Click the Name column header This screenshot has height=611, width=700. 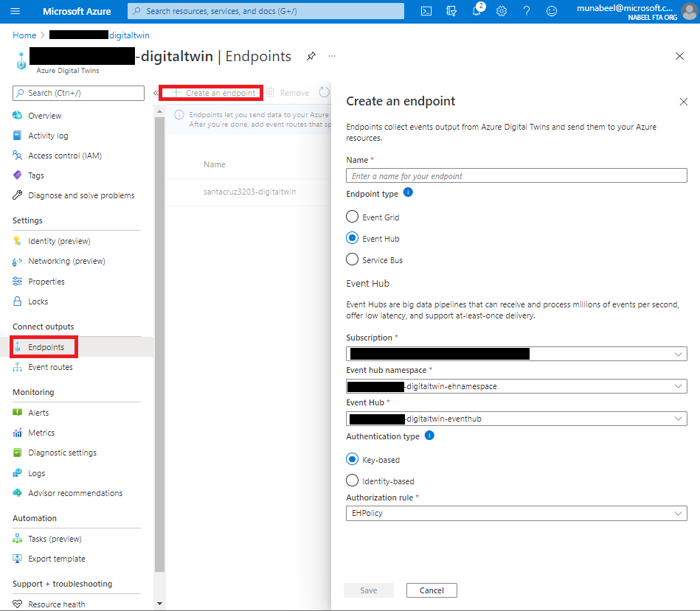pyautogui.click(x=215, y=164)
